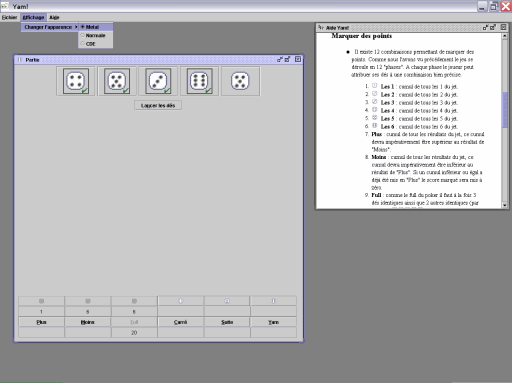Toggle the checked die showing three
The height and width of the screenshot is (383, 512).
coord(158,81)
